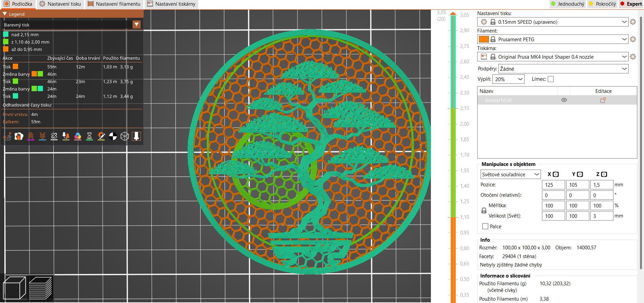Reset Z axis using icon beside Z
Viewport: 644px width, 303px height.
[604, 174]
